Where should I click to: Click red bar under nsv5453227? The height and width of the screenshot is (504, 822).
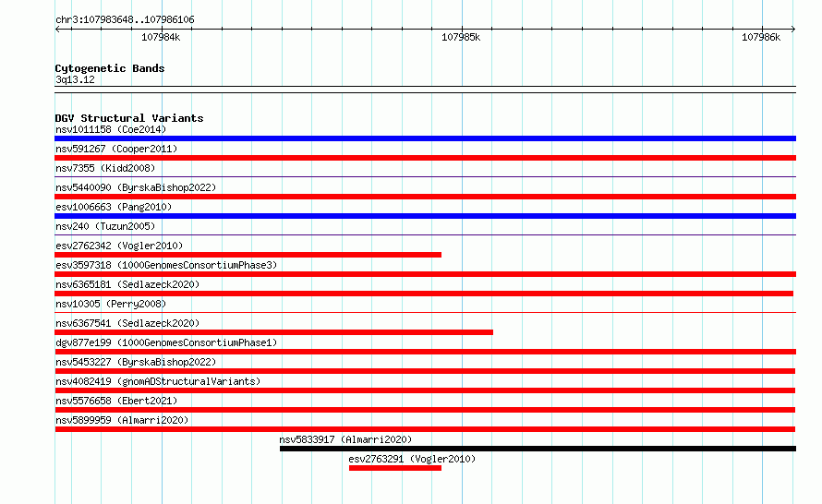425,371
